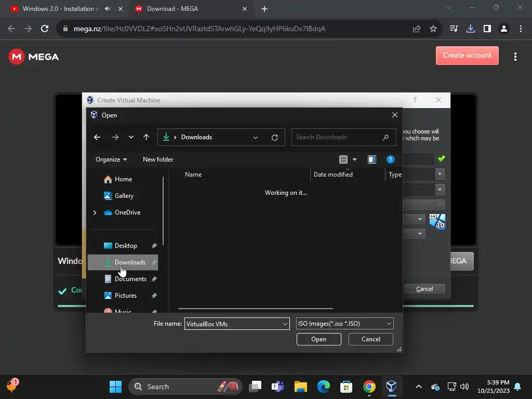The image size is (532, 399).
Task: Show hidden system tray icons
Action: click(x=419, y=387)
